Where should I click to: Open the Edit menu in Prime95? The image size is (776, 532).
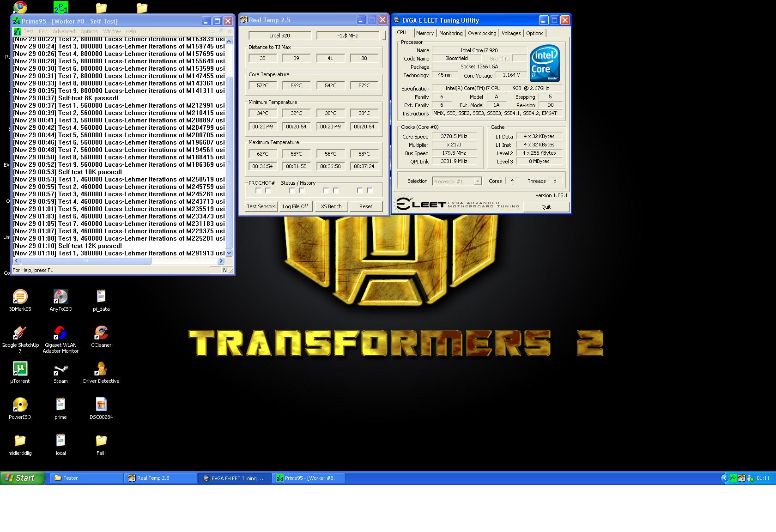click(43, 31)
